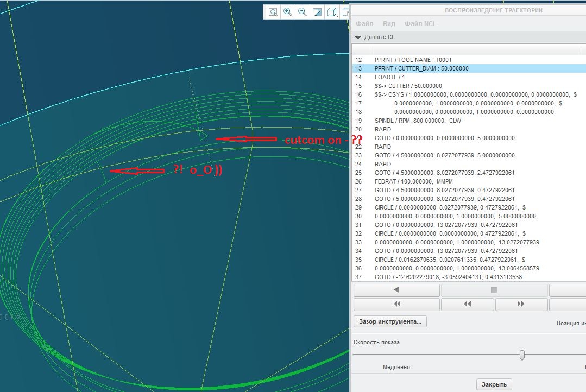Select line 37 GOTO / -12.6202279018 row
This screenshot has width=586, height=392.
tap(469, 277)
